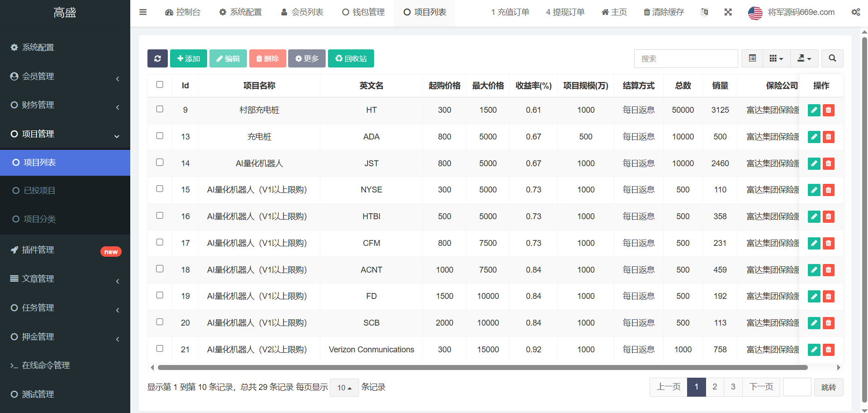Open the export data dropdown
The image size is (868, 413).
click(804, 58)
